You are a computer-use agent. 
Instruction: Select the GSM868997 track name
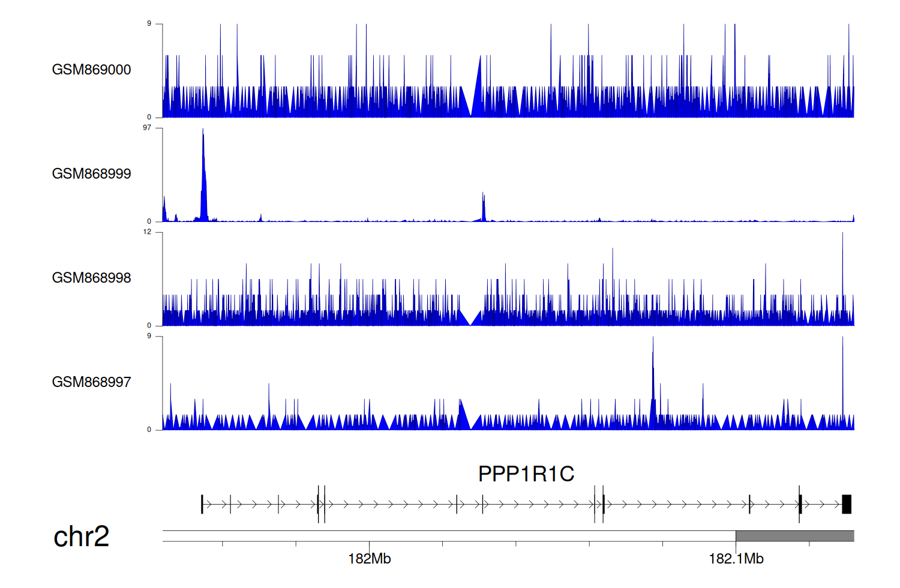tap(91, 382)
